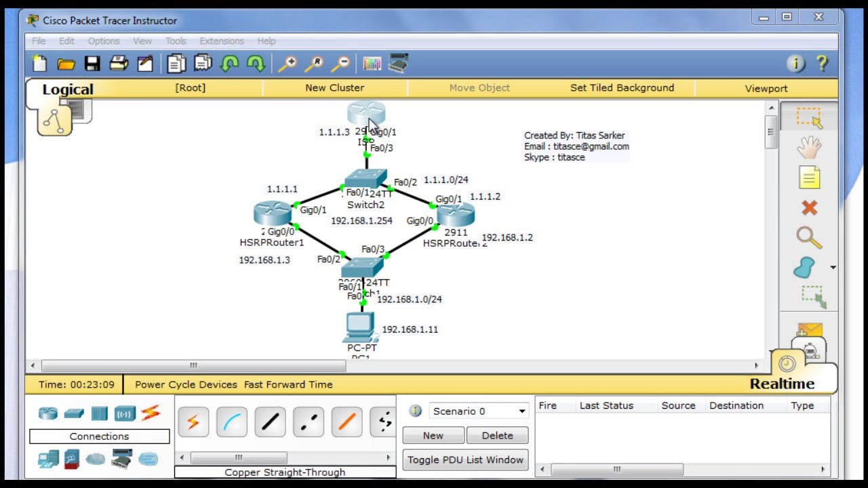Zoom in with plus magnifier

[288, 64]
